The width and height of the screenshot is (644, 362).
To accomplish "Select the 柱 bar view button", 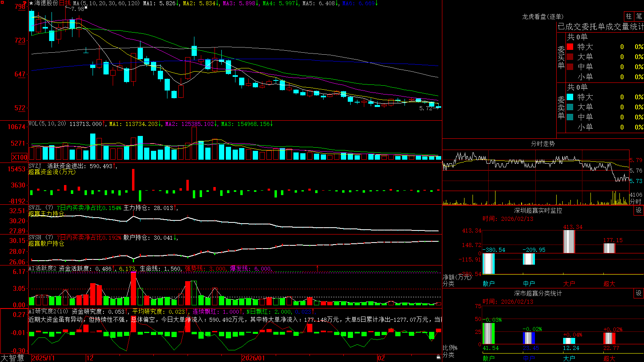I will 629,16.
